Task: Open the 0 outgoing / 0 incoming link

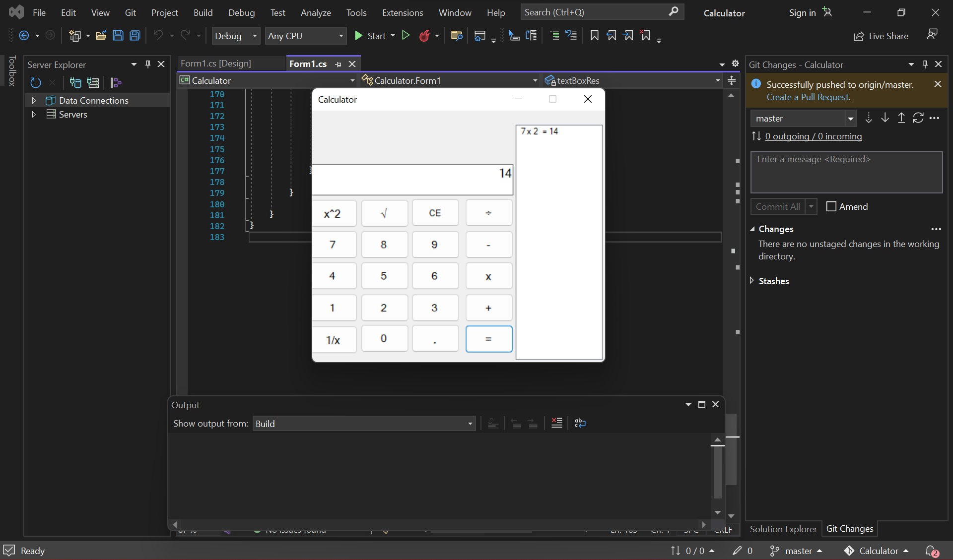Action: (x=814, y=136)
